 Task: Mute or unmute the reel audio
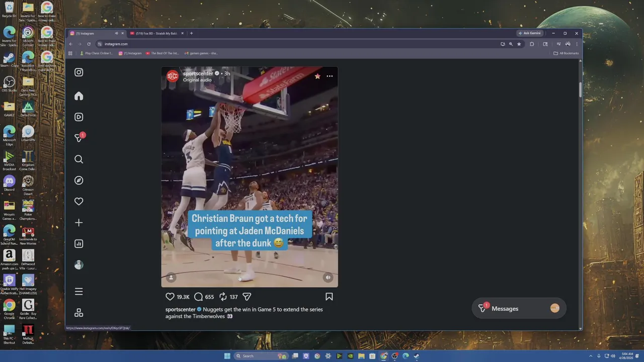[x=328, y=278]
